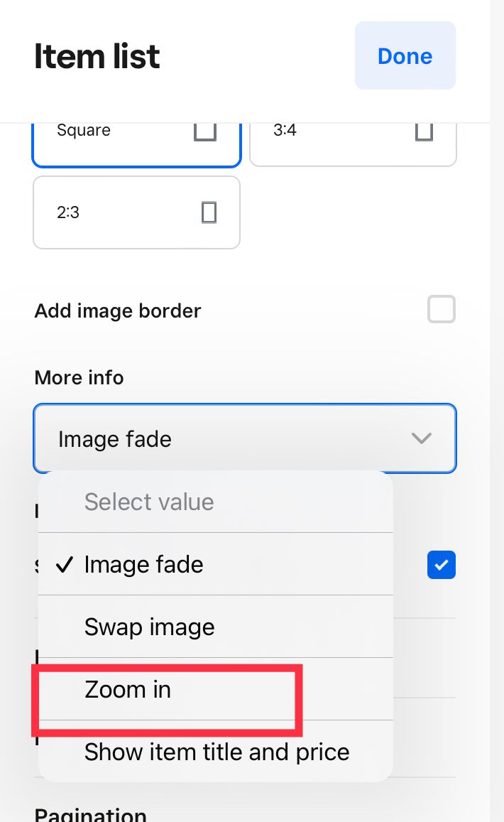This screenshot has width=504, height=822.
Task: Click the Square aspect ratio preview icon
Action: 204,130
